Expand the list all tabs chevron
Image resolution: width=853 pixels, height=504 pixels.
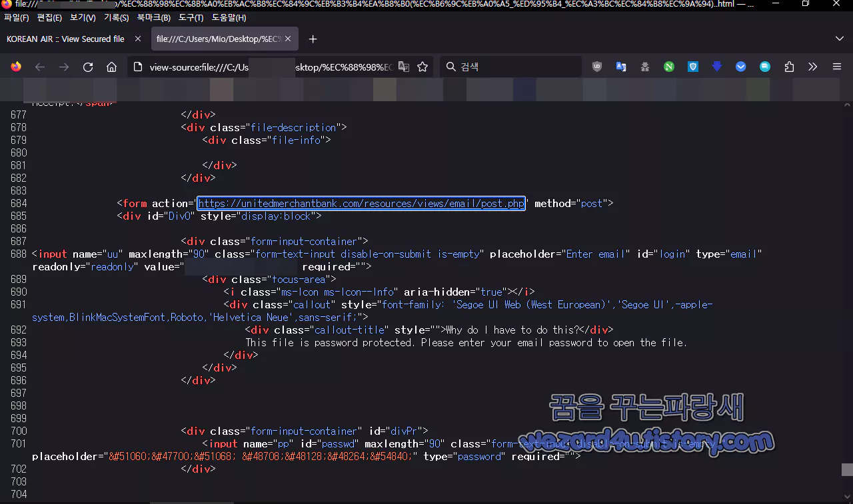point(839,39)
